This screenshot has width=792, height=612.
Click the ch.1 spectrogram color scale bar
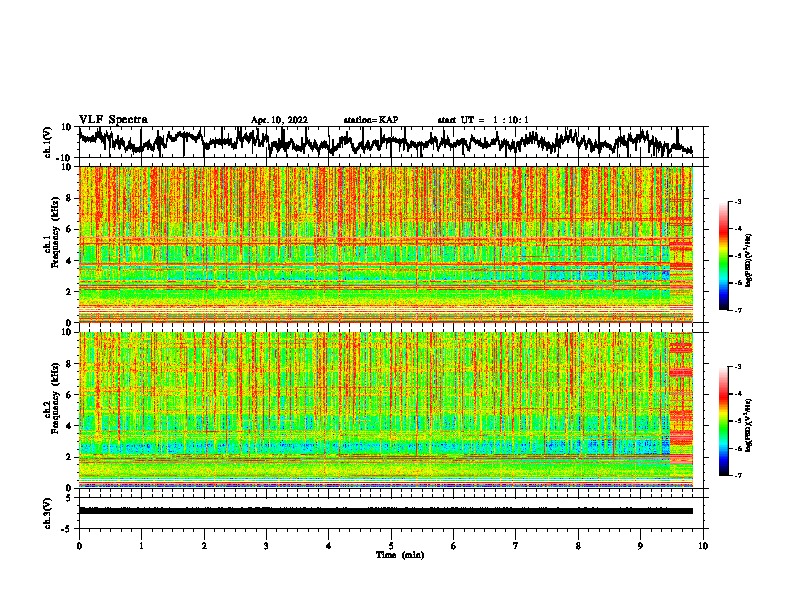pos(724,256)
